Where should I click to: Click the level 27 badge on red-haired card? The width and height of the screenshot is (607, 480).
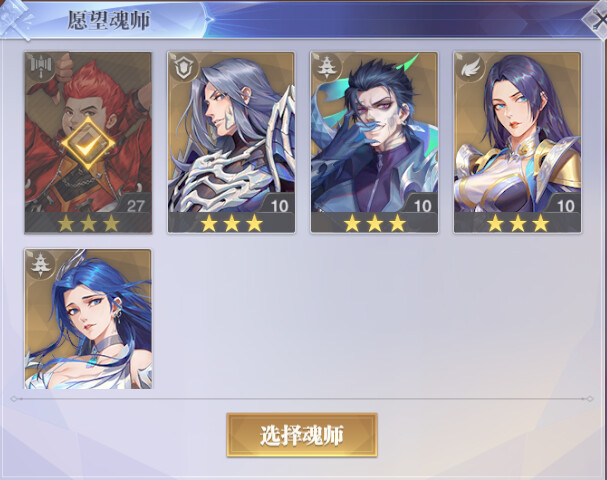coord(134,204)
